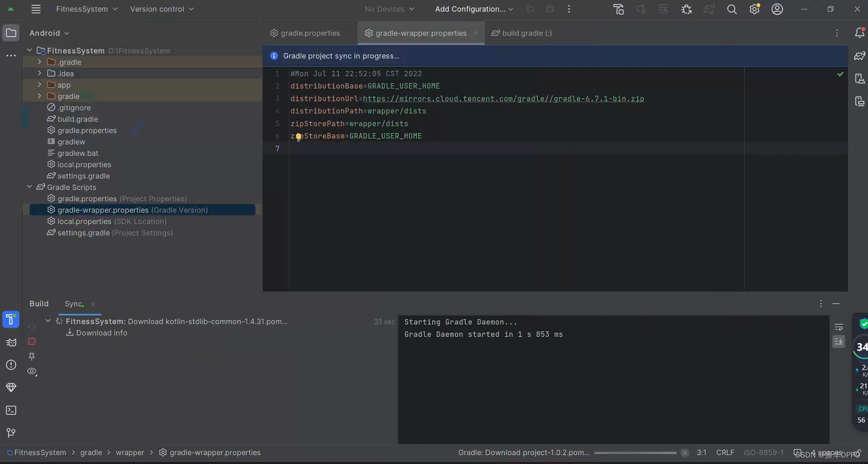Close the Sync tab in bottom panel

tap(93, 304)
